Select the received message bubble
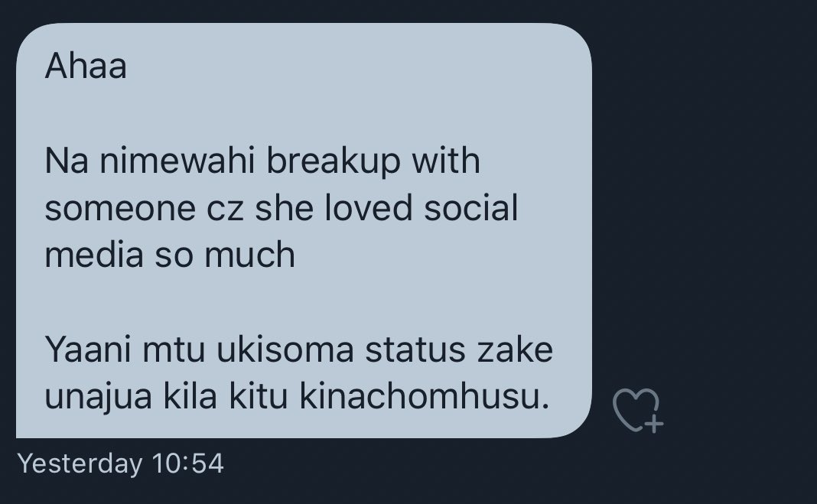The image size is (817, 504). click(304, 230)
